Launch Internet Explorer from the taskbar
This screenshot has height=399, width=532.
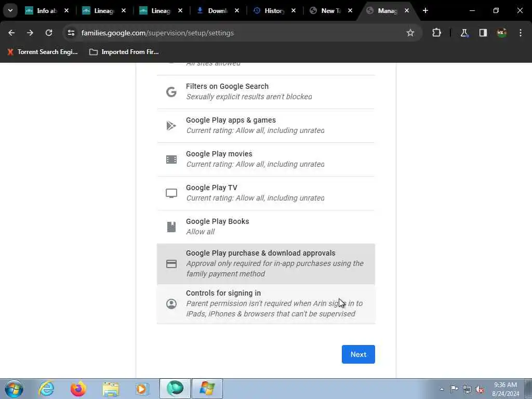tap(46, 389)
